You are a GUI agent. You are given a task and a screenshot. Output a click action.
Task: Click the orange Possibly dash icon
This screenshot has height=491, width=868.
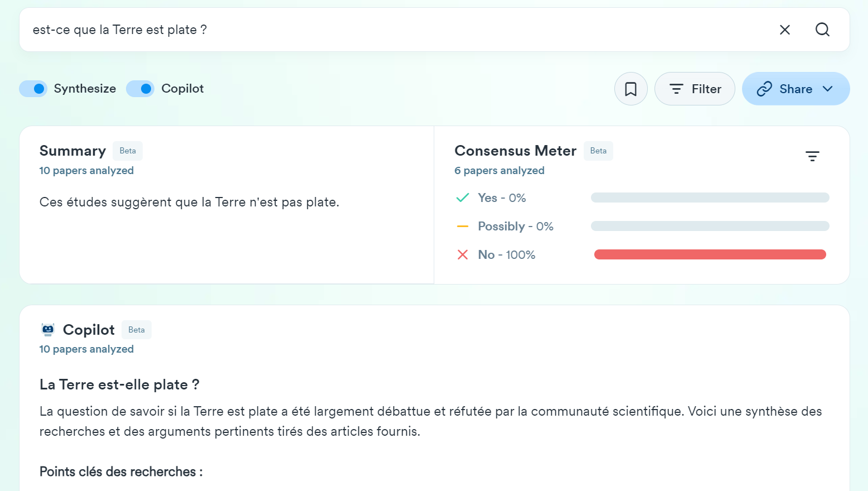click(x=463, y=227)
